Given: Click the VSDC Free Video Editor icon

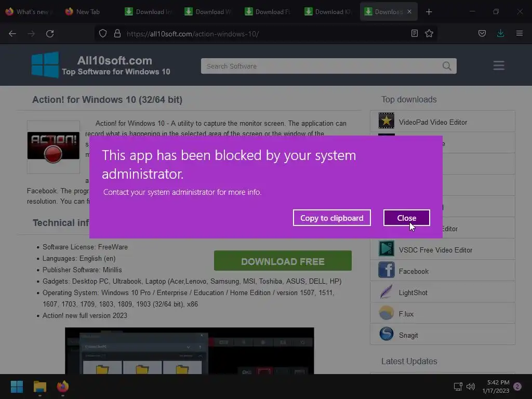Looking at the screenshot, I should point(386,249).
